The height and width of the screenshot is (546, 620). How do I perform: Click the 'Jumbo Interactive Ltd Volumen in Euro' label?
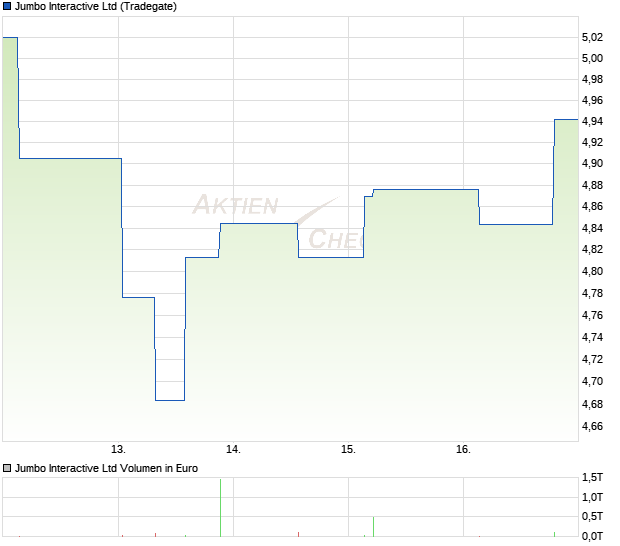pos(106,468)
